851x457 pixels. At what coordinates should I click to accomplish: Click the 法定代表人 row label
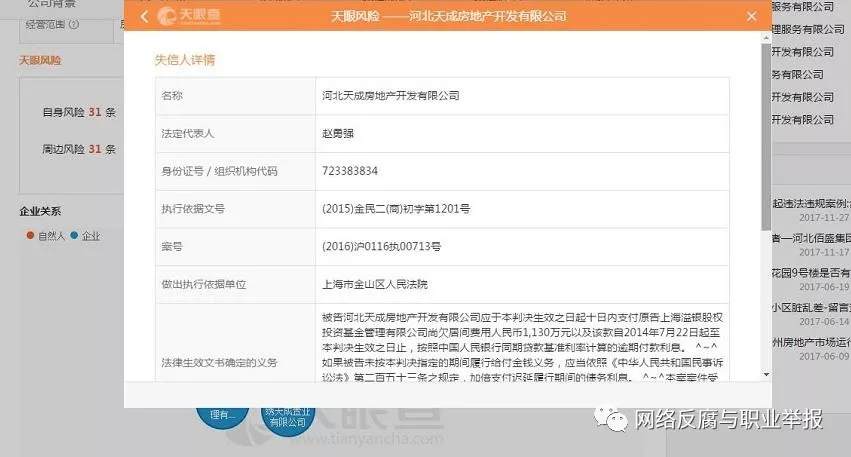pos(188,134)
